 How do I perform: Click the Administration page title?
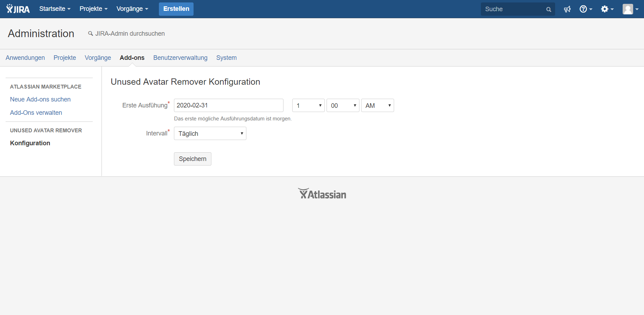41,34
